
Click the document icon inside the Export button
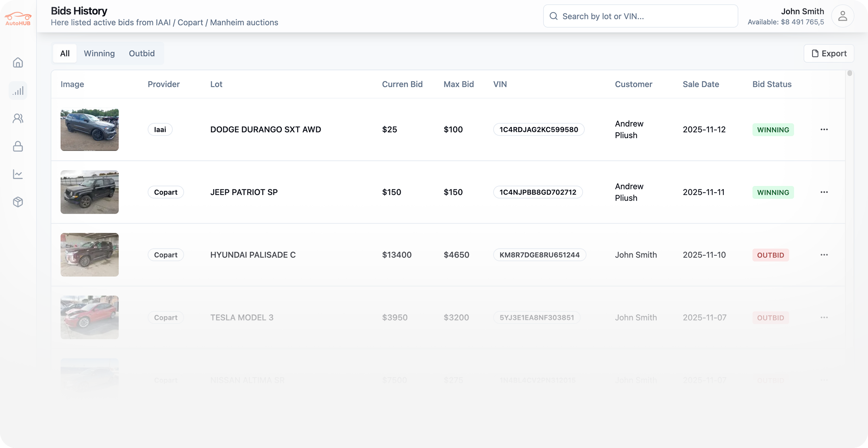coord(815,53)
